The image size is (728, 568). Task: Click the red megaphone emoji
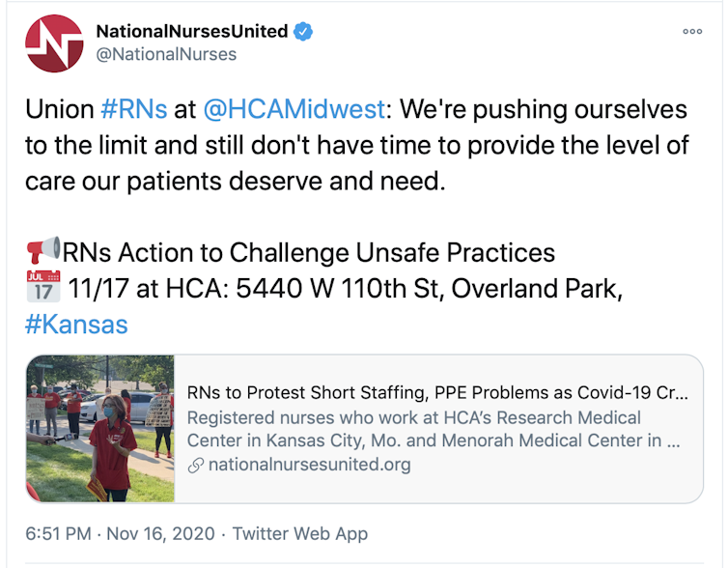click(42, 253)
